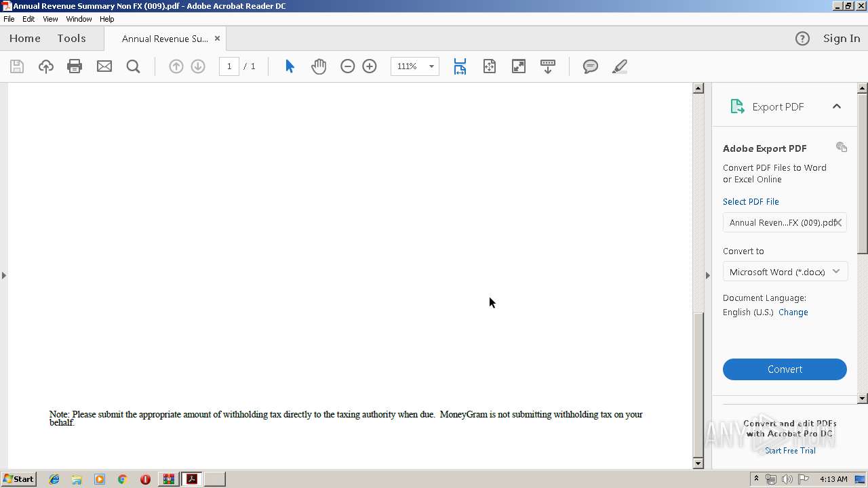Image resolution: width=868 pixels, height=488 pixels.
Task: Click Acrobat Reader taskbar button
Action: (x=192, y=479)
